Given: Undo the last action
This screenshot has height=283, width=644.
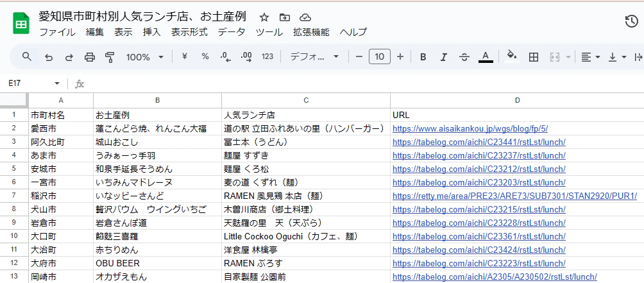Looking at the screenshot, I should point(49,57).
